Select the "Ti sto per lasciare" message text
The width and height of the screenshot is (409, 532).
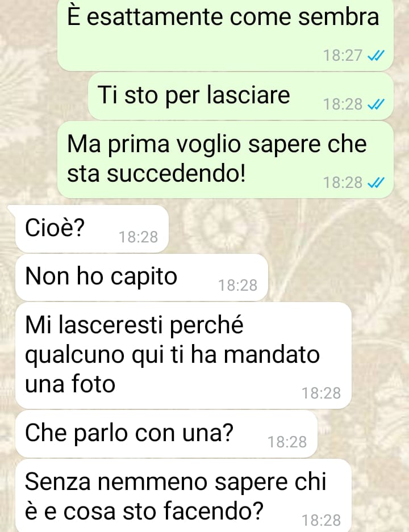194,95
